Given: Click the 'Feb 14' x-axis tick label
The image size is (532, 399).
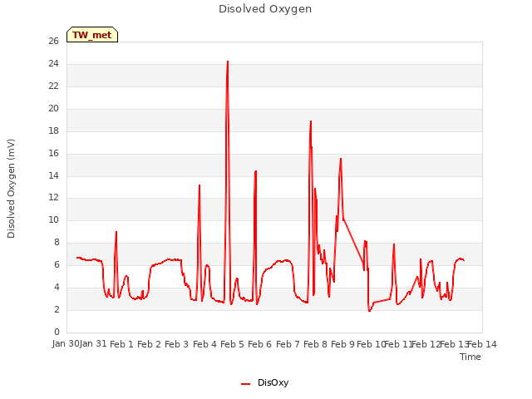Looking at the screenshot, I should pos(482,344).
